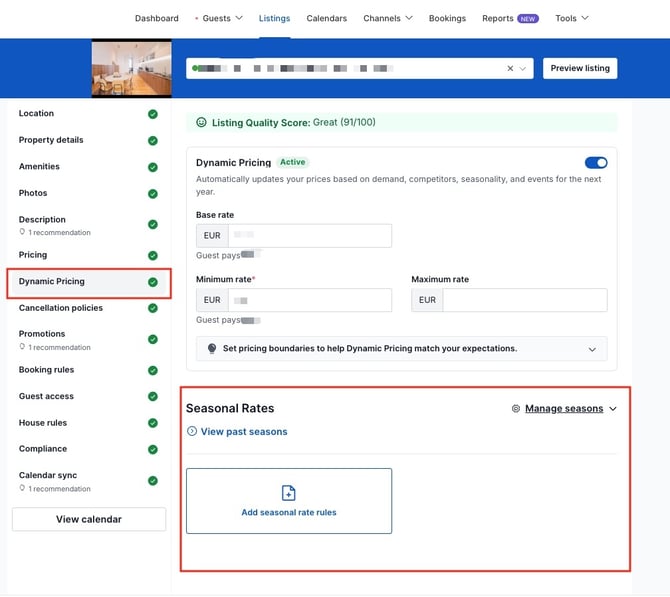Click the Maximum rate input field
The image size is (670, 597).
[525, 300]
